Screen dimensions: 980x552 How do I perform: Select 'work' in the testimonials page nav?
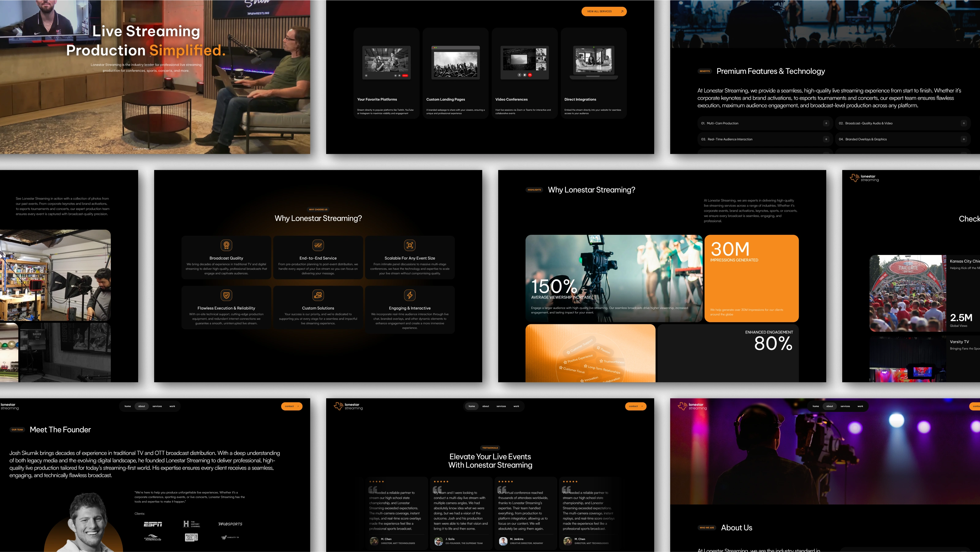[x=516, y=406]
